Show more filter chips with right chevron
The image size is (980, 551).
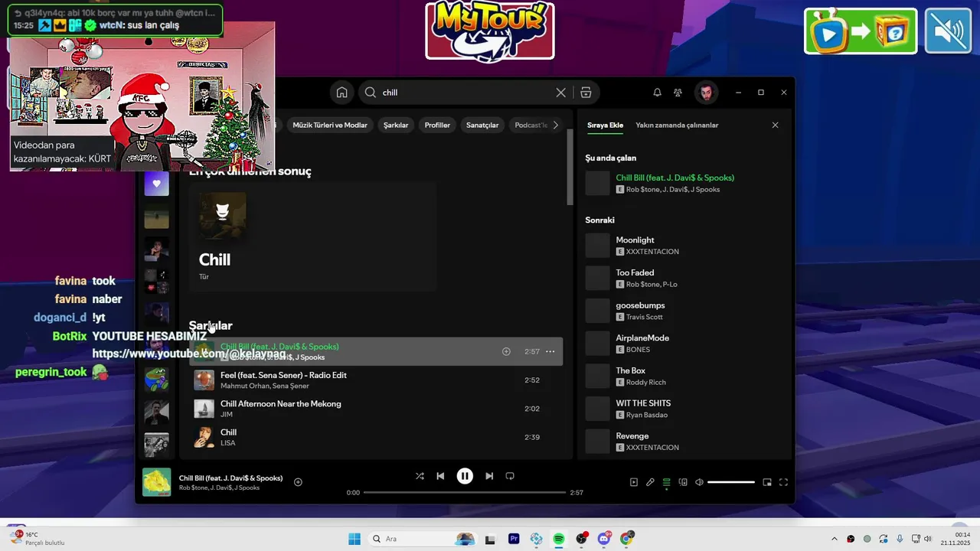tap(556, 125)
